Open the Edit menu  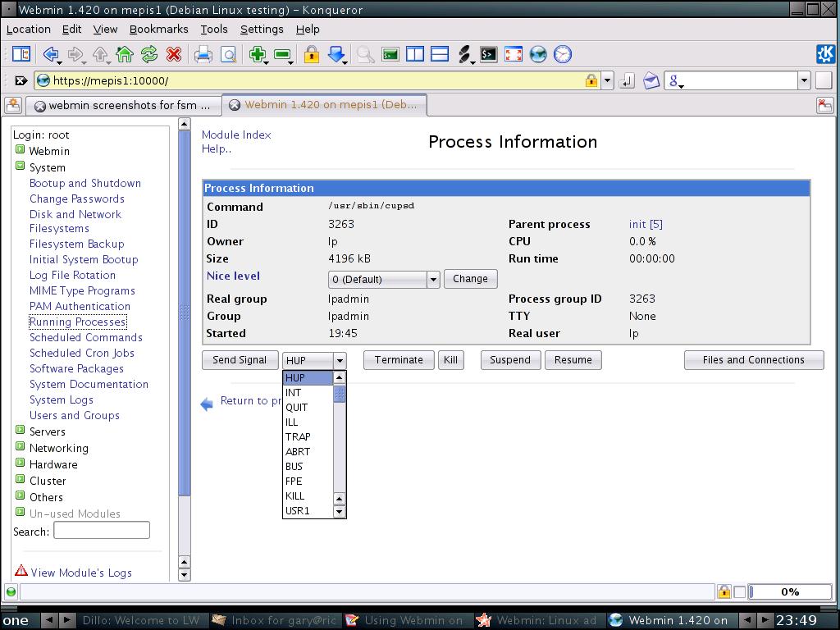(72, 30)
